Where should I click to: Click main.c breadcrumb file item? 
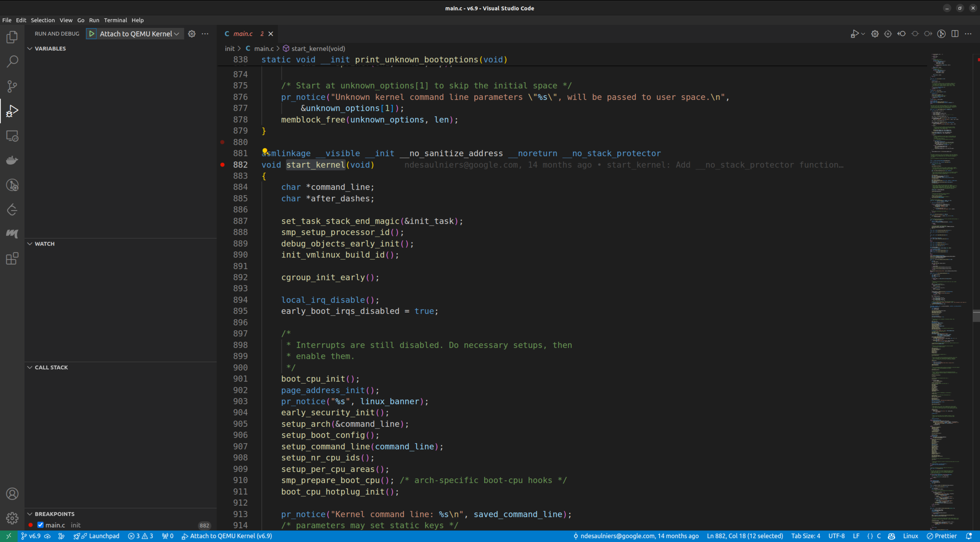[x=260, y=49]
